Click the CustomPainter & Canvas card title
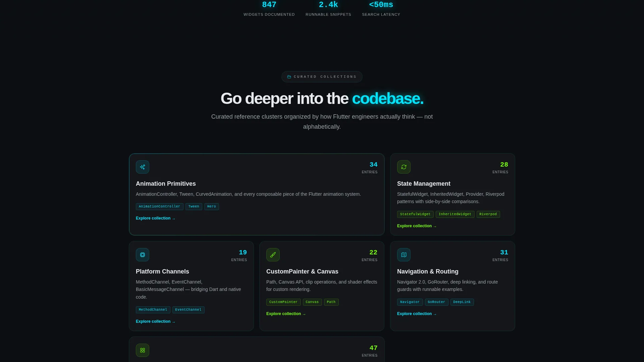Viewport: 644px width, 362px height. 302,271
